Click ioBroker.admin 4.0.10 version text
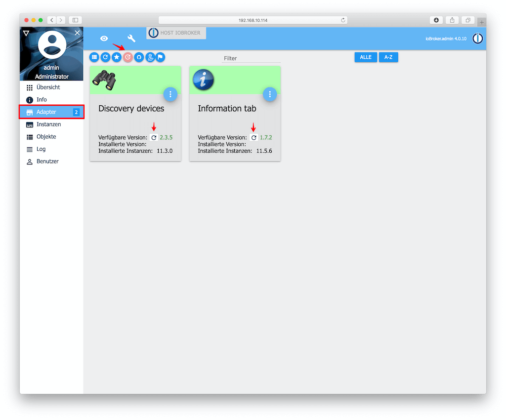Screen dimensions: 506x420 coord(446,39)
